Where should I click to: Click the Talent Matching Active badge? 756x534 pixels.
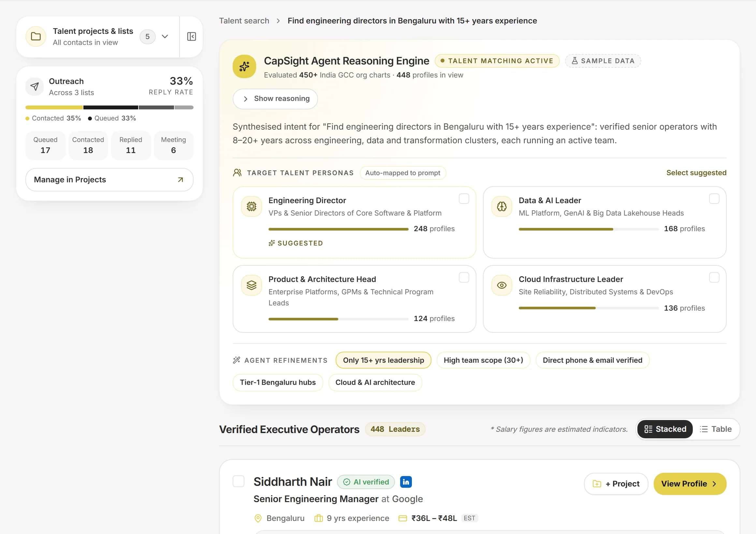tap(497, 61)
